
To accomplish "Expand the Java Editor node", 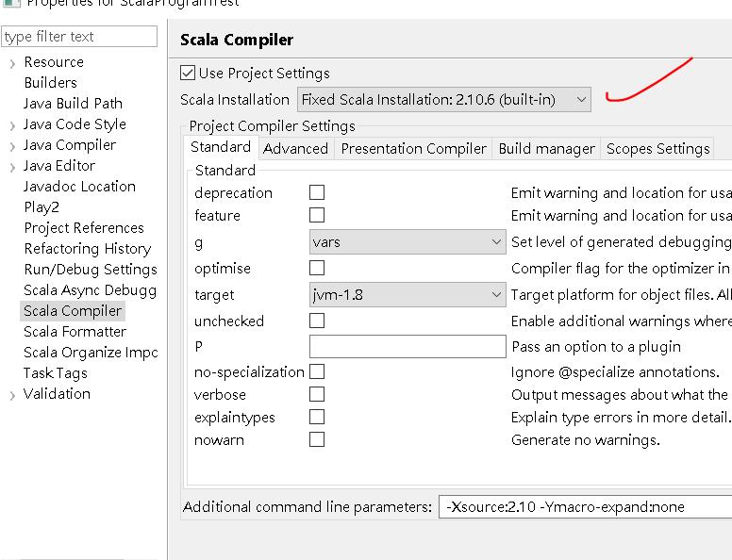I will [12, 167].
